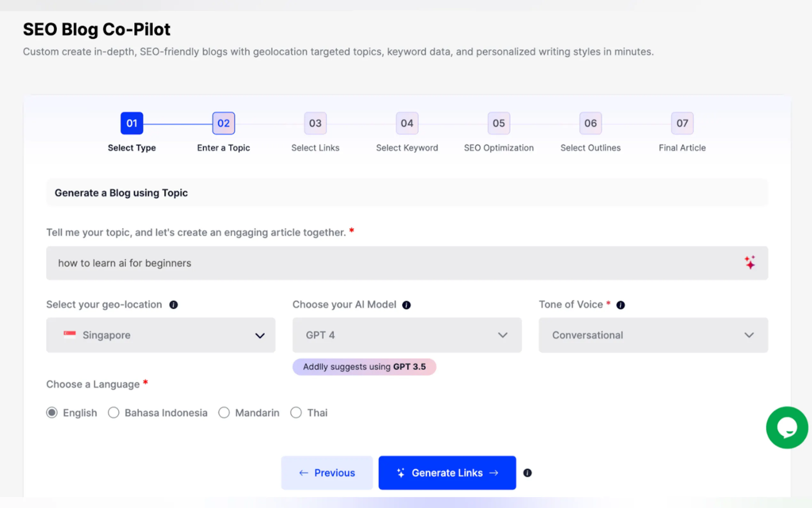This screenshot has width=812, height=508.
Task: Click the topic text input field
Action: pos(386,263)
